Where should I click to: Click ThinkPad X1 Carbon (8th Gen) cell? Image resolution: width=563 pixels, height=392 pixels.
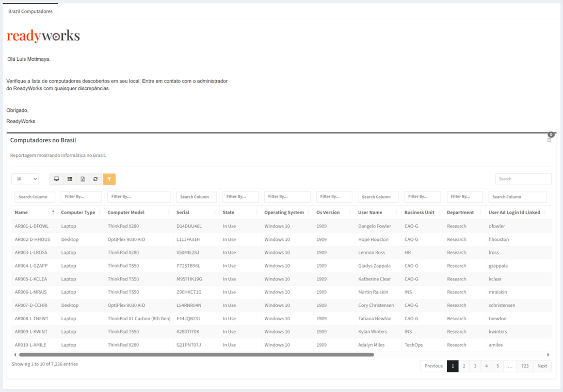click(x=139, y=318)
